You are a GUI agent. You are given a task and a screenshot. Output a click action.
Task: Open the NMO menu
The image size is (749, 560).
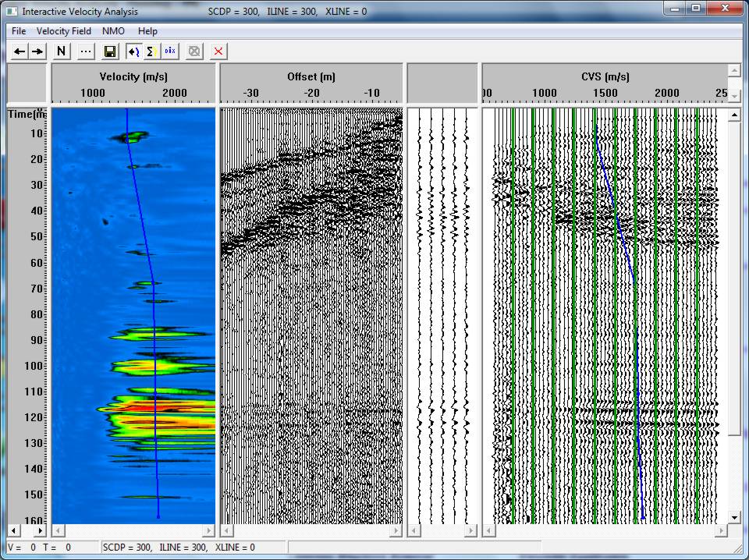pos(113,31)
